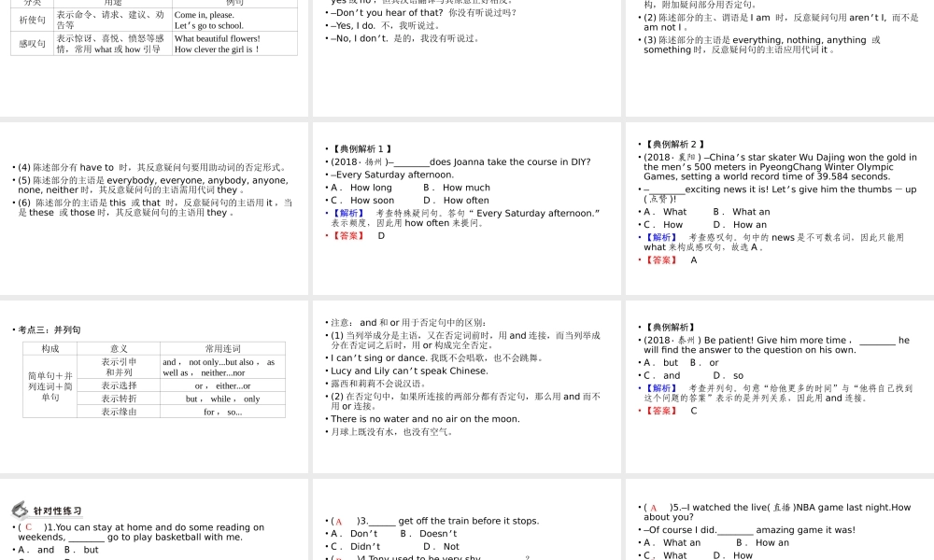Open the slide listing rules (4) to (6)
934x560 pixels.
(154, 208)
